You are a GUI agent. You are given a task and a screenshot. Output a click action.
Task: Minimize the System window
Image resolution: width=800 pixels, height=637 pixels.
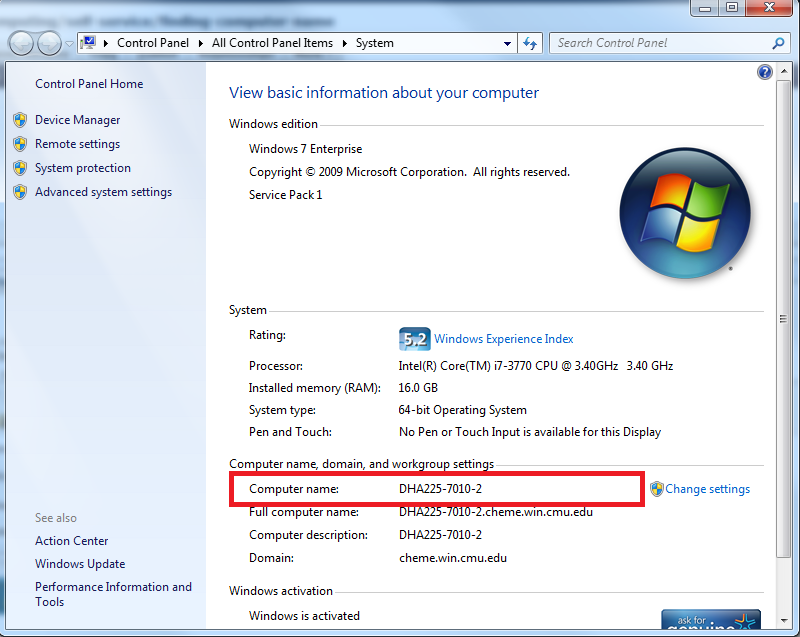(705, 8)
